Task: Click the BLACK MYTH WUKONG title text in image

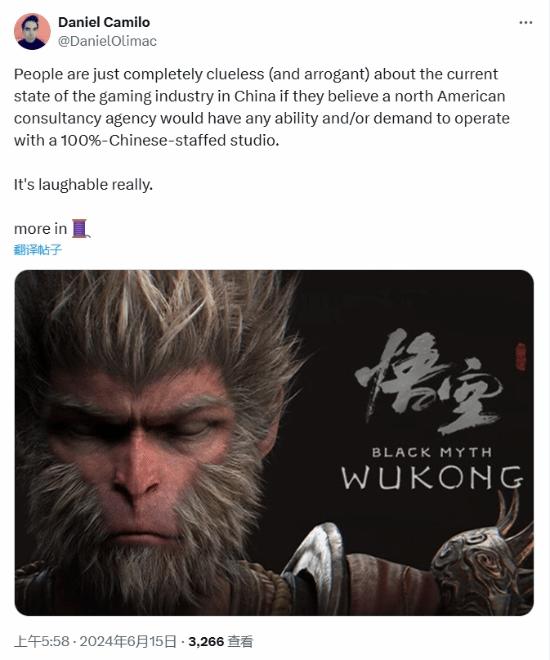Action: tap(432, 469)
